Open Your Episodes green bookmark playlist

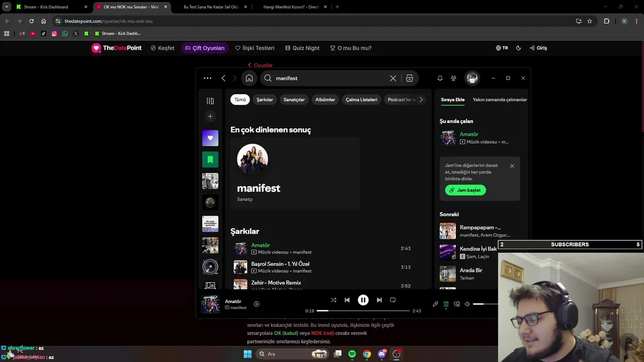coord(210,159)
